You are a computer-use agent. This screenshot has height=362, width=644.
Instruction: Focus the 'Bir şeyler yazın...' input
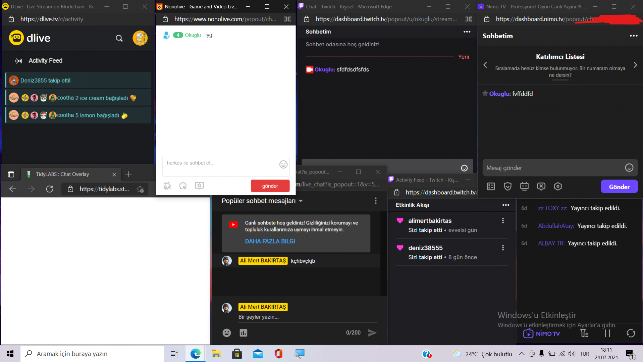coord(308,317)
